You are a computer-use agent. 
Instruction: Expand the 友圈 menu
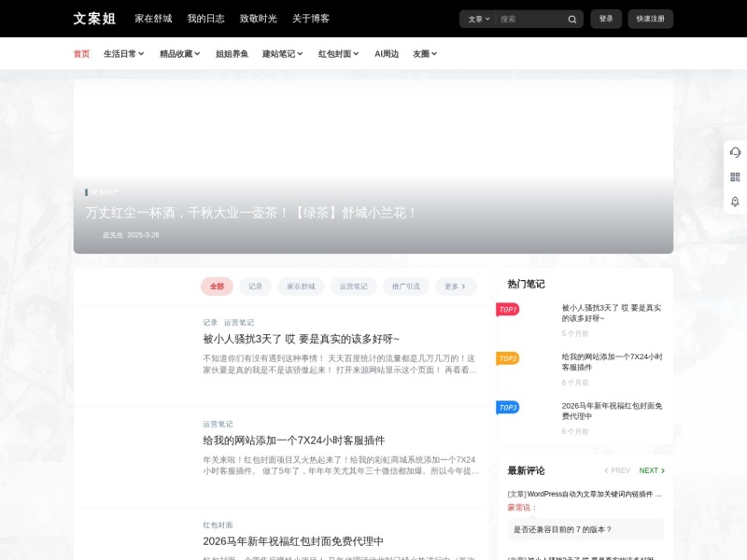[x=425, y=54]
